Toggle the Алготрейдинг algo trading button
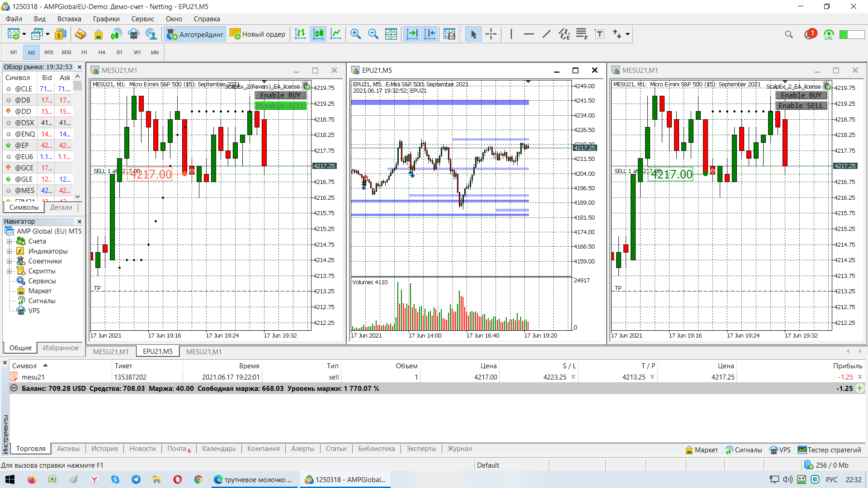This screenshot has height=488, width=868. coord(195,34)
